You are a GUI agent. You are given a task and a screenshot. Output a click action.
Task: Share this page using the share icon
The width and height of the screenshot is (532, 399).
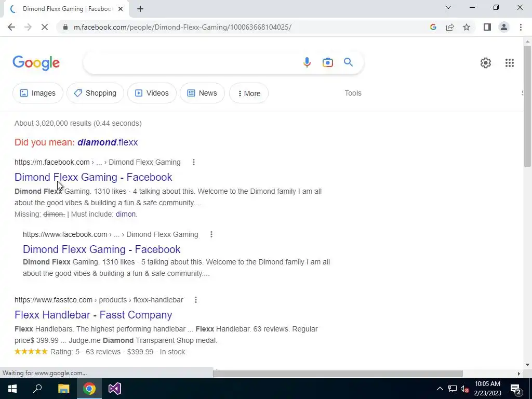(450, 27)
